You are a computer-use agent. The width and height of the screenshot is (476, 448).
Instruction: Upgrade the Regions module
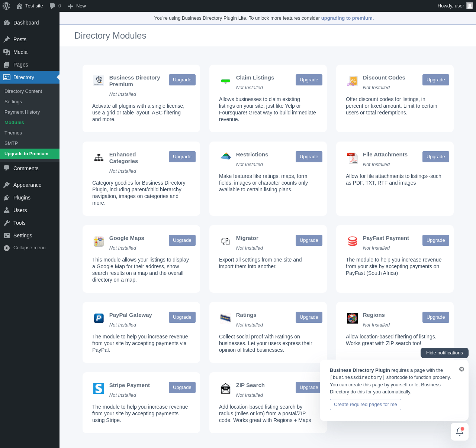436,317
